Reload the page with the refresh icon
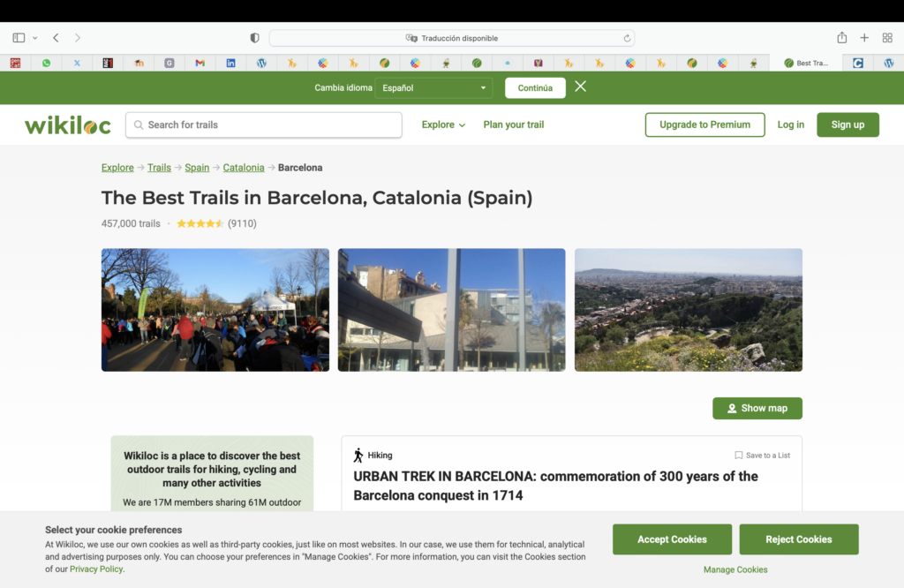Screen dimensions: 904x588 [627, 38]
